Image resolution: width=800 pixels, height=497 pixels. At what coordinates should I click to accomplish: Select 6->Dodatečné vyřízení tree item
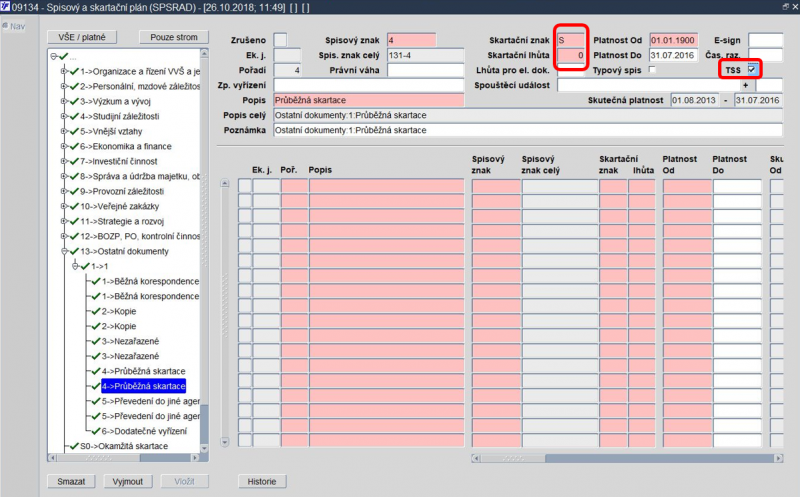(144, 431)
